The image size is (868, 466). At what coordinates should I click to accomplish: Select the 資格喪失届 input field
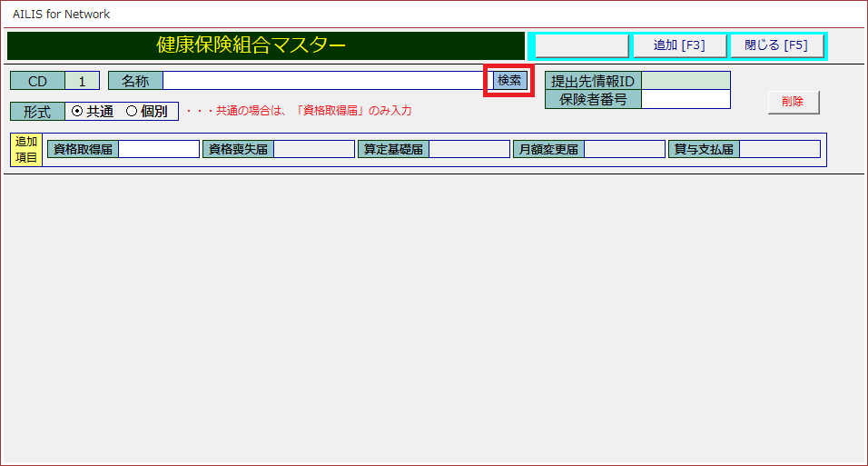point(313,149)
